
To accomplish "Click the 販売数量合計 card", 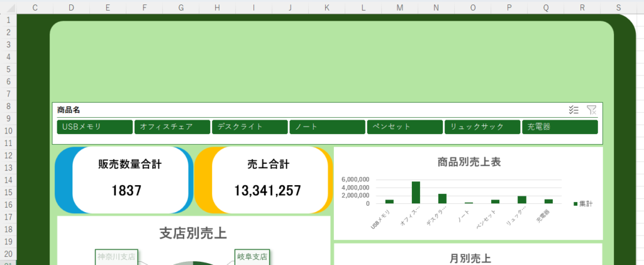I will (x=130, y=179).
